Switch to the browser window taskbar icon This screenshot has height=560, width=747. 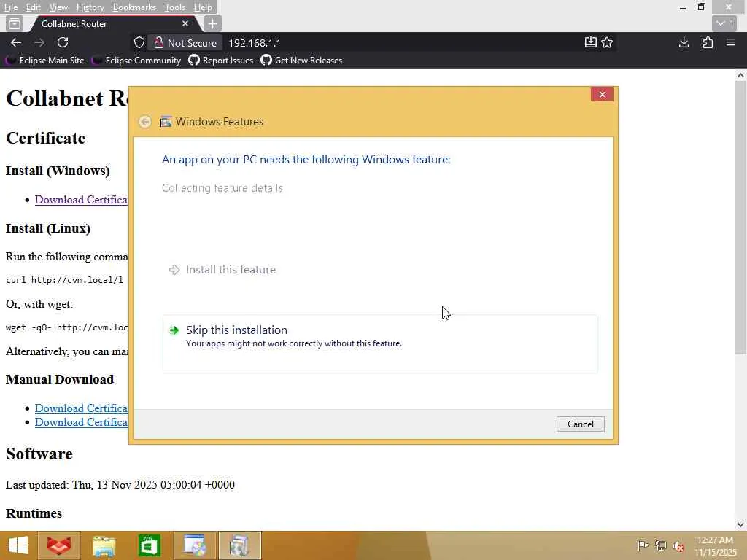tap(194, 545)
